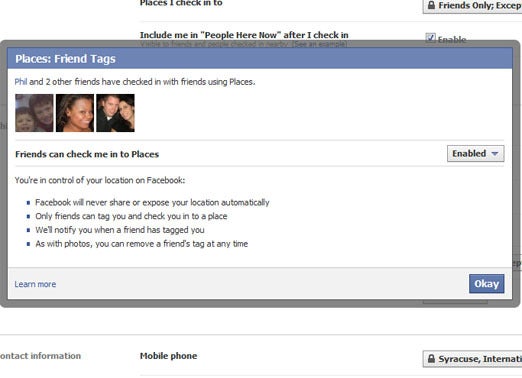The height and width of the screenshot is (378, 522).
Task: Click the 'Include me in People Here Now' label
Action: click(x=244, y=35)
